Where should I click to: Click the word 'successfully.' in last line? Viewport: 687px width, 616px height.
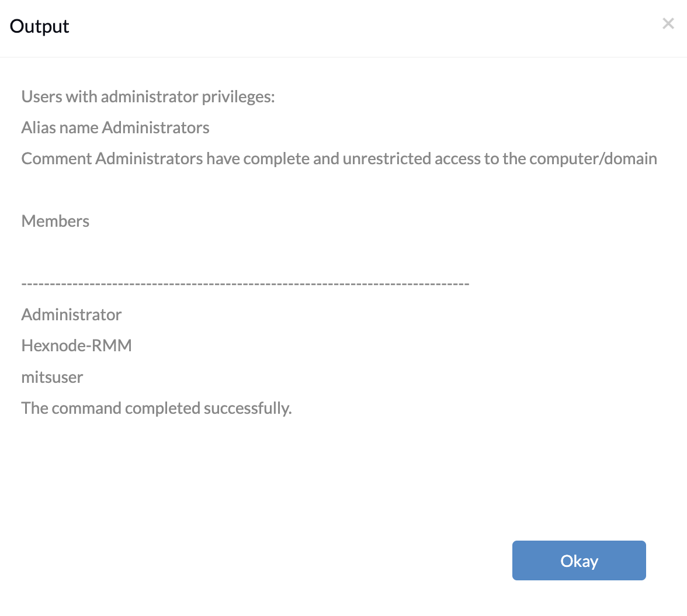tap(248, 408)
